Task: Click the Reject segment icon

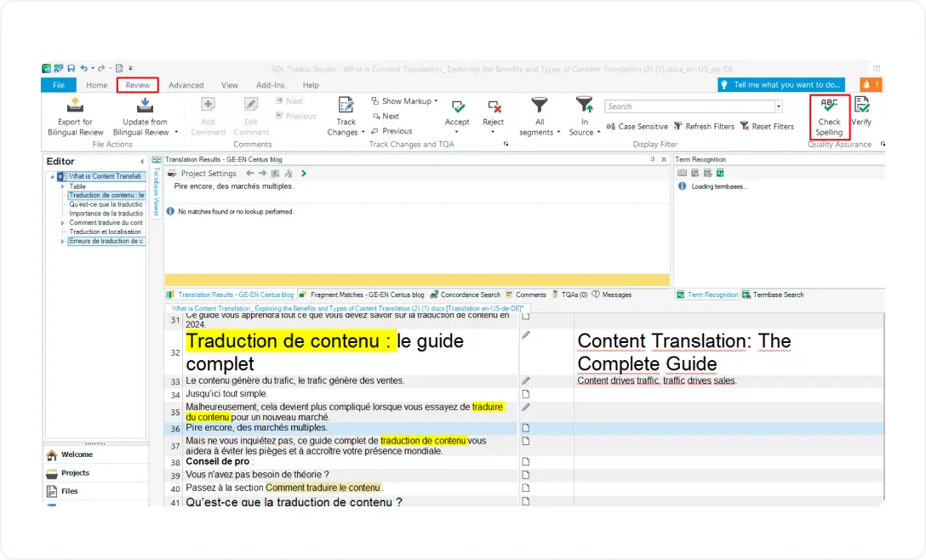Action: 494,111
